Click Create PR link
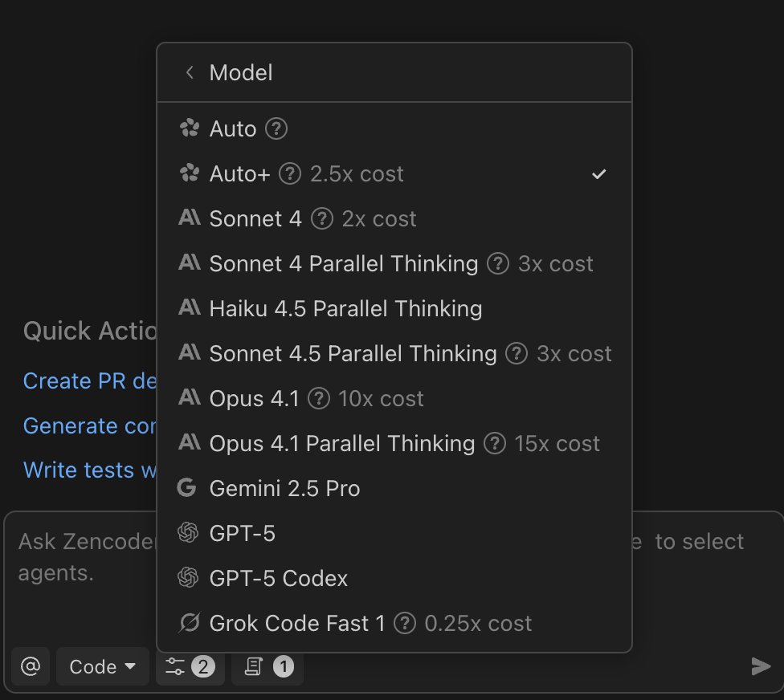784x700 pixels. (x=80, y=381)
